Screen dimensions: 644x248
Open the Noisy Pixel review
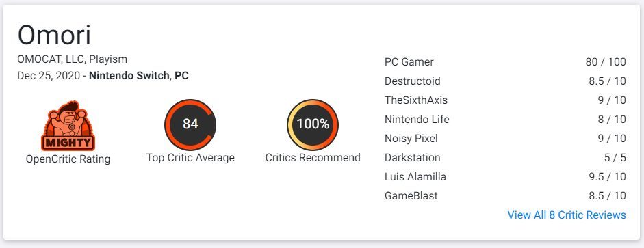[411, 139]
